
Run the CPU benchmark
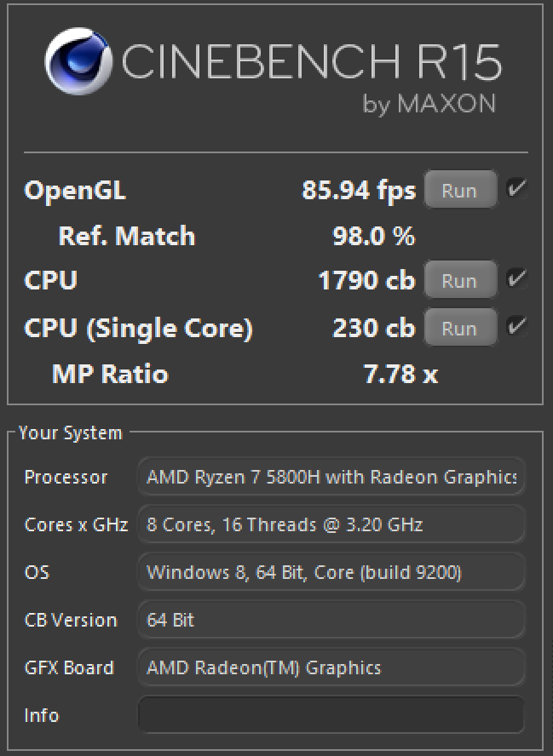coord(459,281)
